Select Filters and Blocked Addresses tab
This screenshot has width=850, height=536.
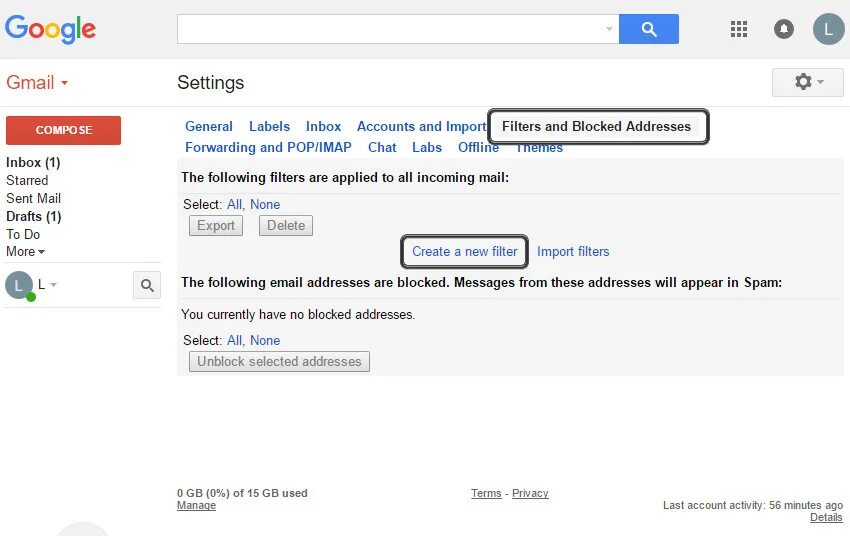coord(598,126)
